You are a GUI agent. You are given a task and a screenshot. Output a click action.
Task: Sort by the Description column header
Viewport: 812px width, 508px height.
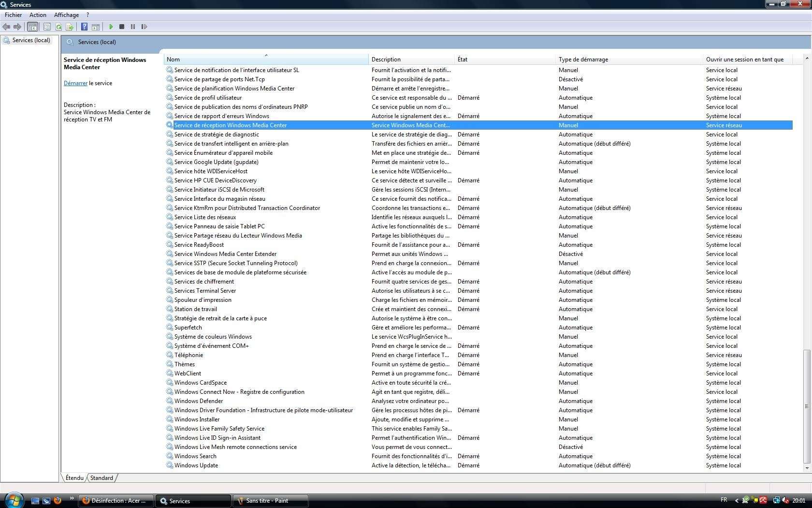[x=412, y=60]
